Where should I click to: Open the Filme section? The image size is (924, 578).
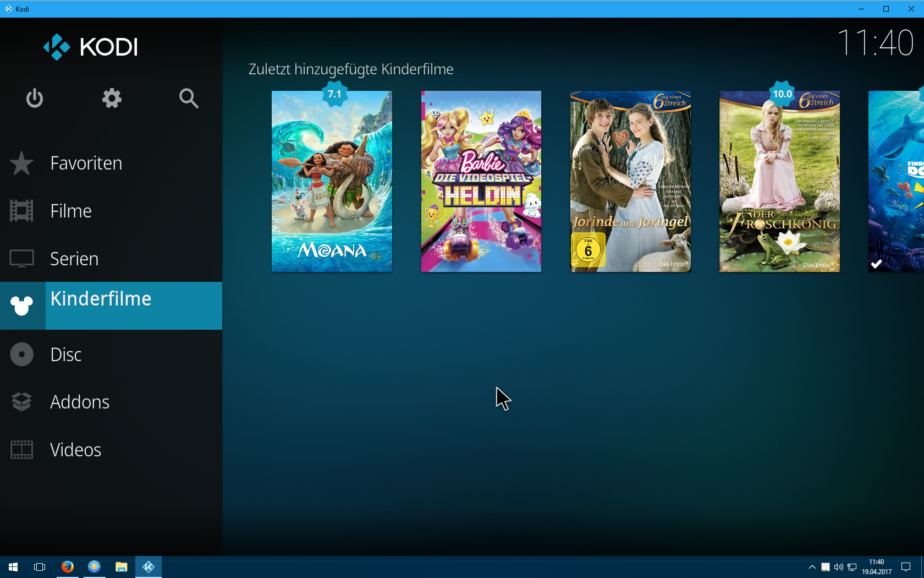click(x=111, y=211)
